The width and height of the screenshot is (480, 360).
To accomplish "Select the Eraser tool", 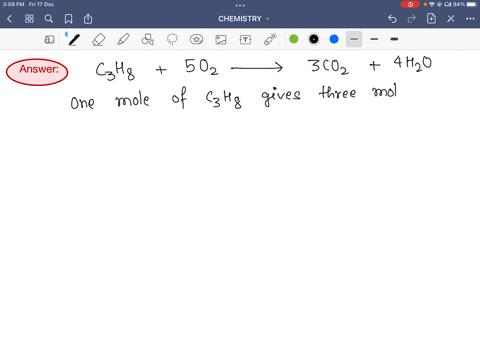I will pos(99,40).
